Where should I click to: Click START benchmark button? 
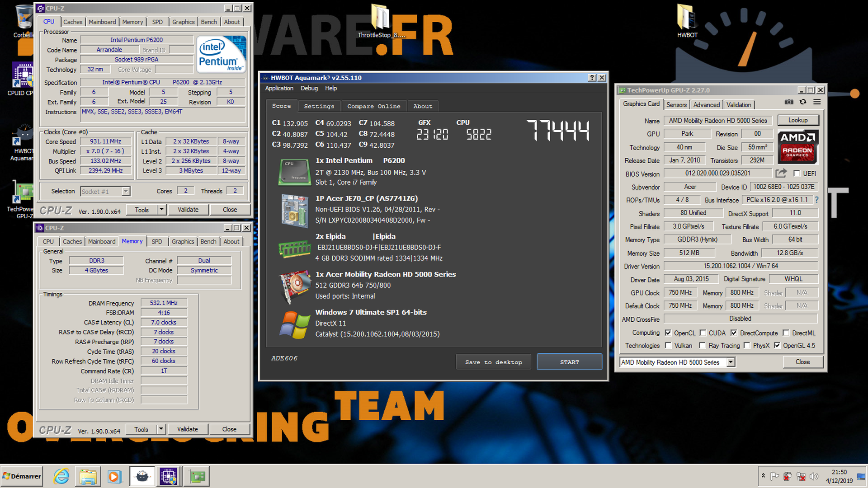coord(569,362)
